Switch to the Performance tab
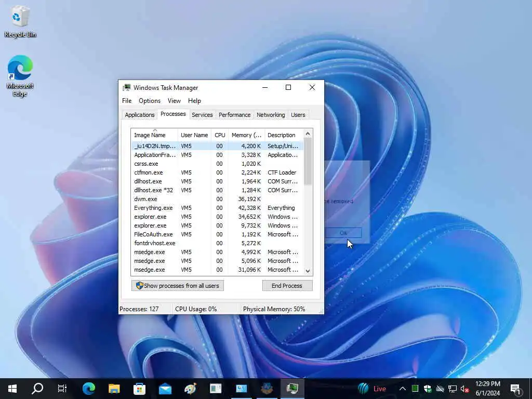 [x=234, y=115]
